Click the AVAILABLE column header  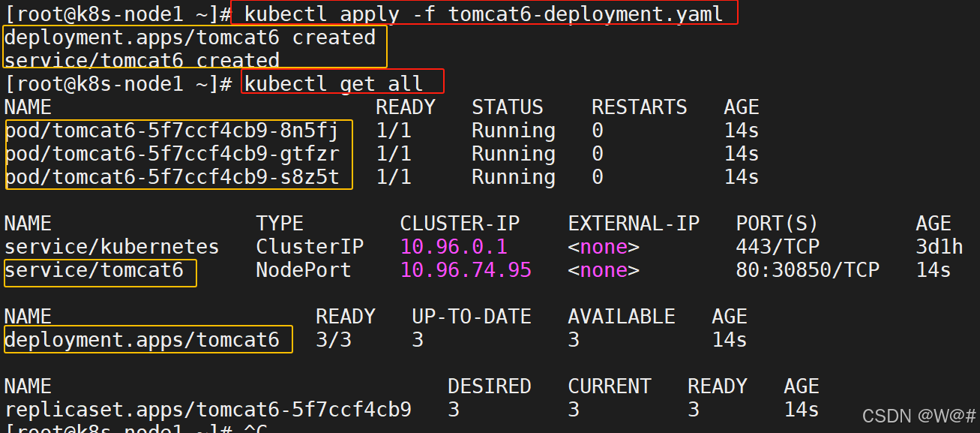tap(622, 317)
